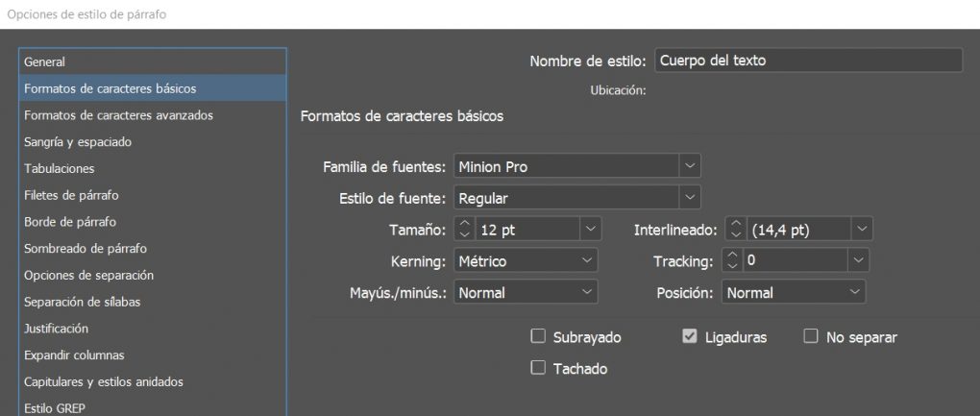980x416 pixels.
Task: Open the Familia de fuentes dropdown
Action: pyautogui.click(x=690, y=166)
